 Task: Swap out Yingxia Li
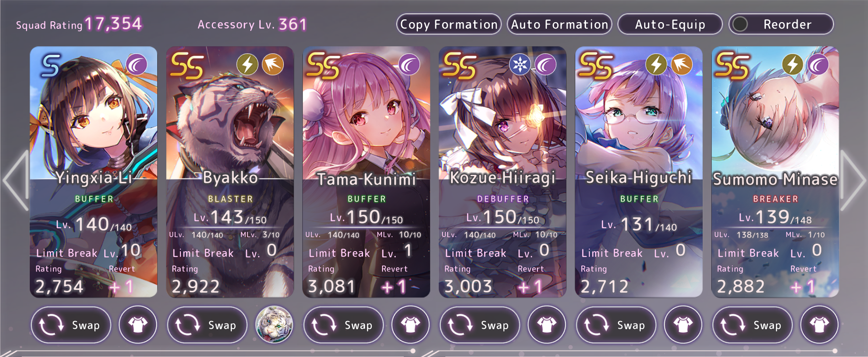[x=71, y=325]
